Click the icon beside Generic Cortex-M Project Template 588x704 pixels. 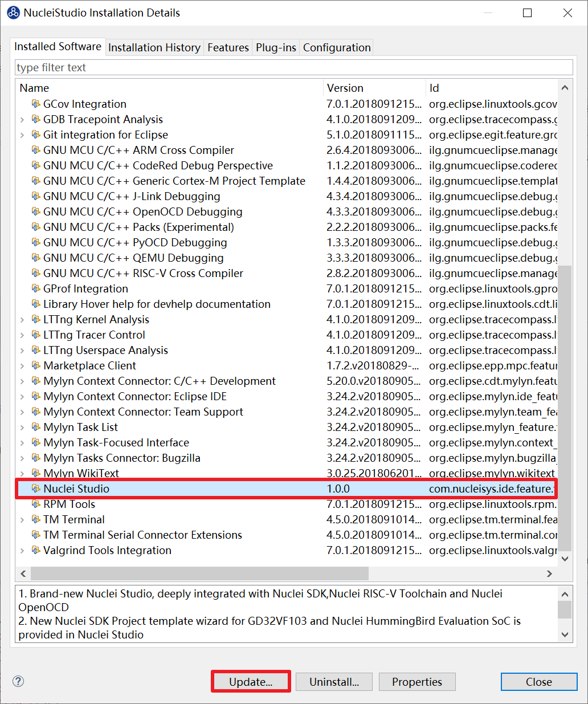pos(36,181)
